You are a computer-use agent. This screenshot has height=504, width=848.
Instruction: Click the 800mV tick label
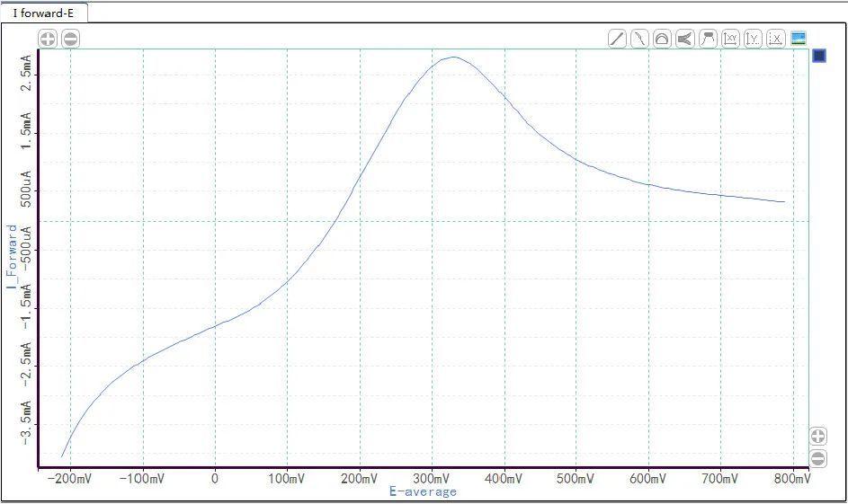792,479
